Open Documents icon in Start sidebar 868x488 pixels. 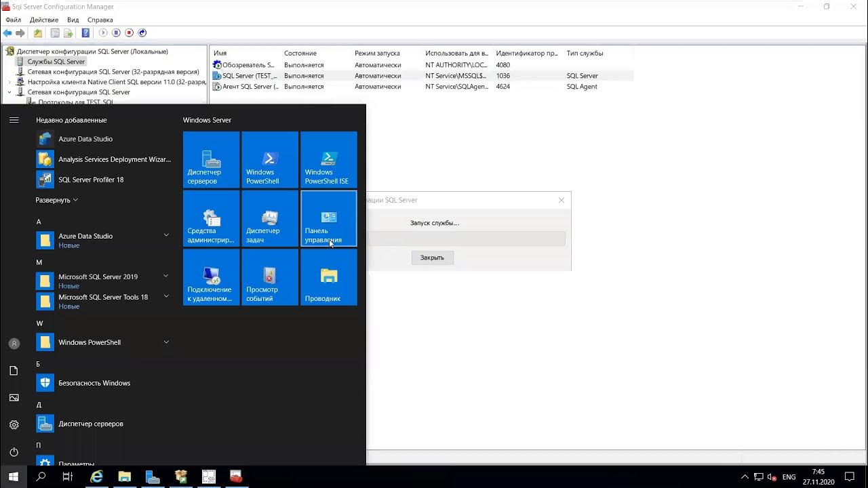click(14, 371)
